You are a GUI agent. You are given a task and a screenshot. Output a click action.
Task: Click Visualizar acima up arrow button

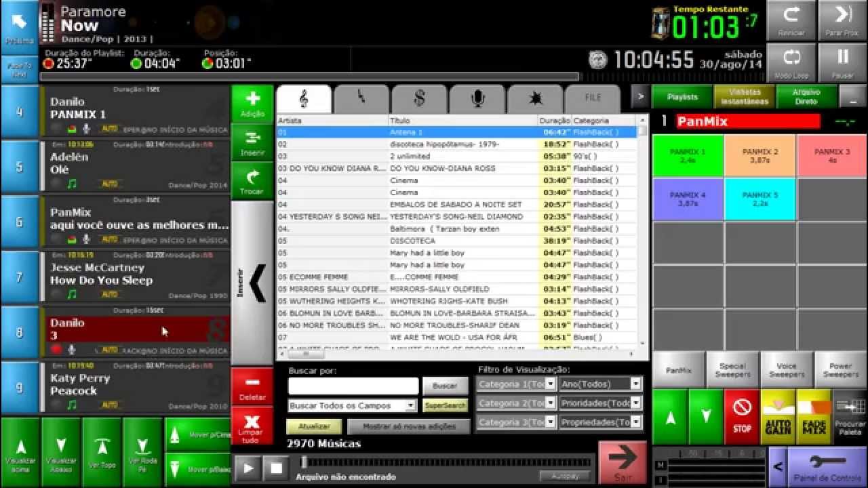coord(20,452)
